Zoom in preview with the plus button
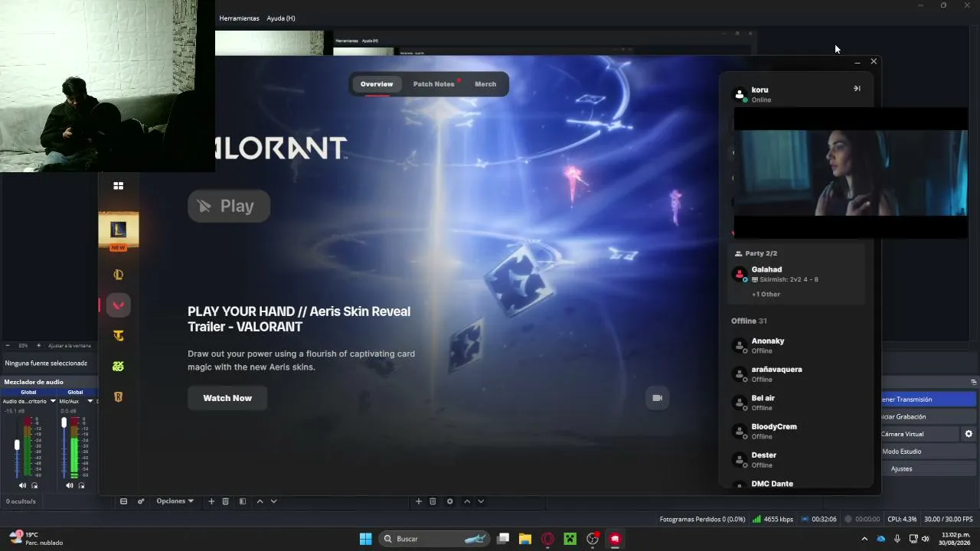980x551 pixels. pos(38,346)
